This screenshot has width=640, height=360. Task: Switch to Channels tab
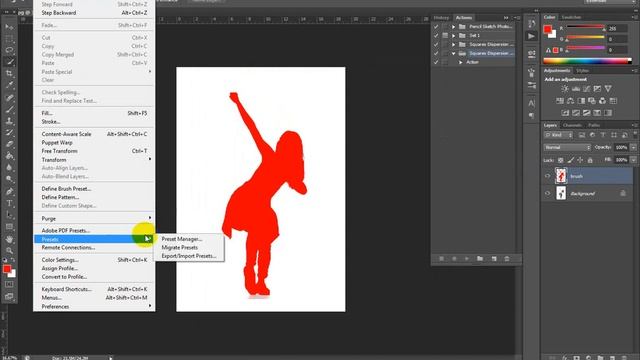coord(572,125)
